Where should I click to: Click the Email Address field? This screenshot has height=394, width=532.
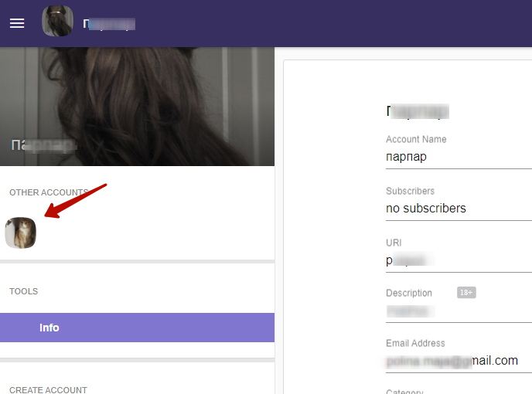tap(459, 361)
